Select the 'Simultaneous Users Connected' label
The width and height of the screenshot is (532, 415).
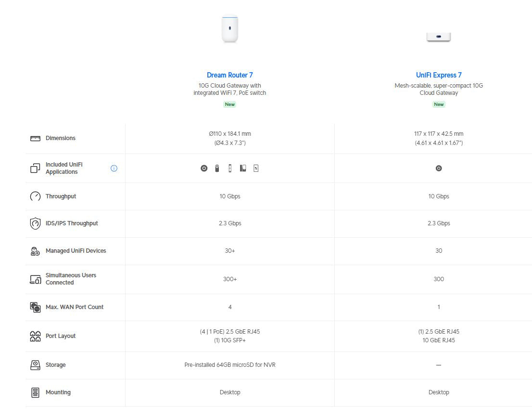[71, 279]
